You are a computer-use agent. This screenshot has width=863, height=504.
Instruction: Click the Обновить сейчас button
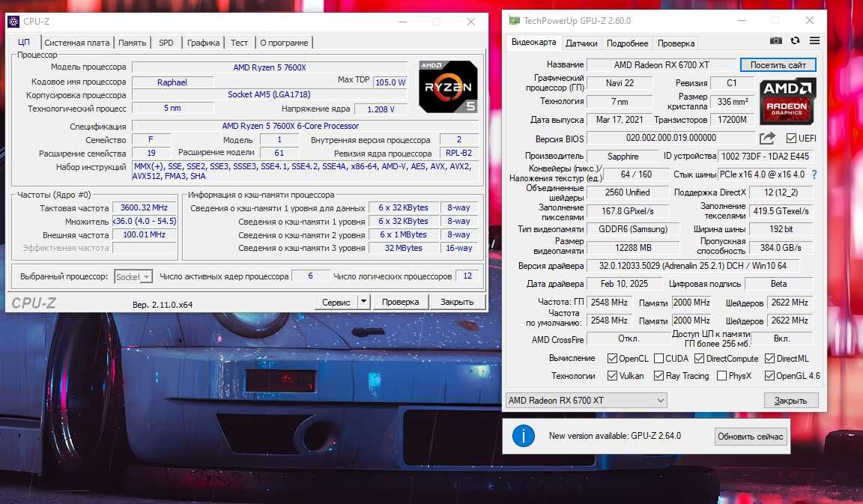coord(750,437)
